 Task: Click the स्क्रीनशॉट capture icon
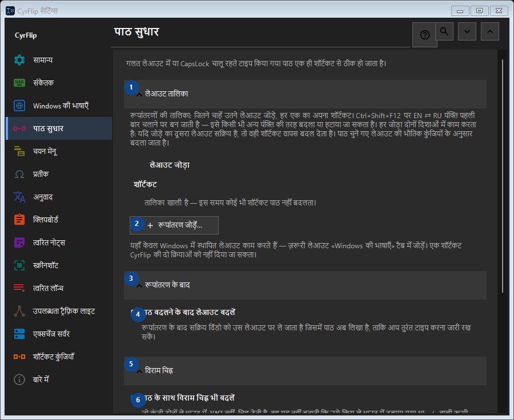19,265
